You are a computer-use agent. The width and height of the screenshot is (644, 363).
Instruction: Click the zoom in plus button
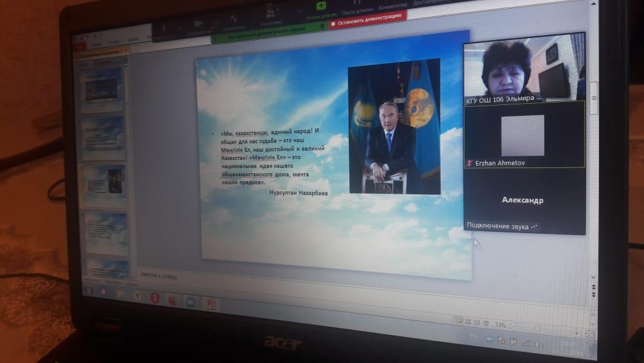click(576, 333)
